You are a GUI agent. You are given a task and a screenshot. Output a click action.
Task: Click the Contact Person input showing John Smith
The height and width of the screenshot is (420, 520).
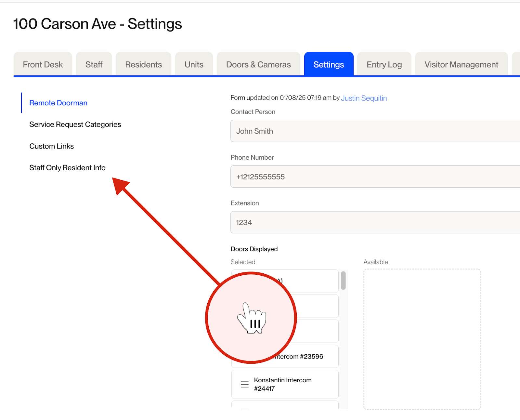point(374,131)
